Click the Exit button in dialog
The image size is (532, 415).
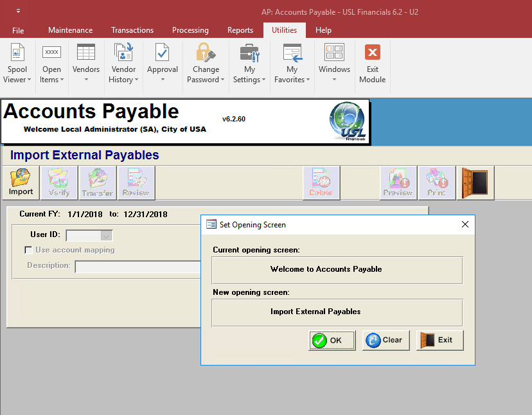click(x=439, y=340)
